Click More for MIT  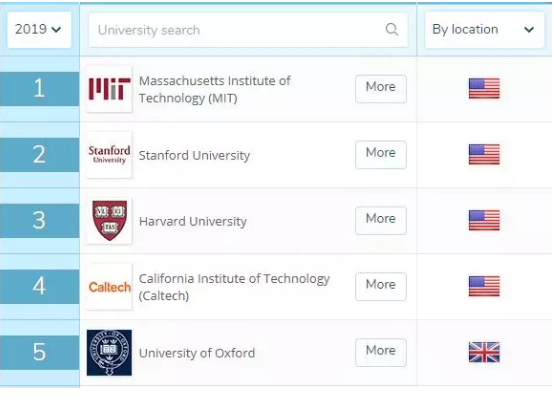point(381,89)
